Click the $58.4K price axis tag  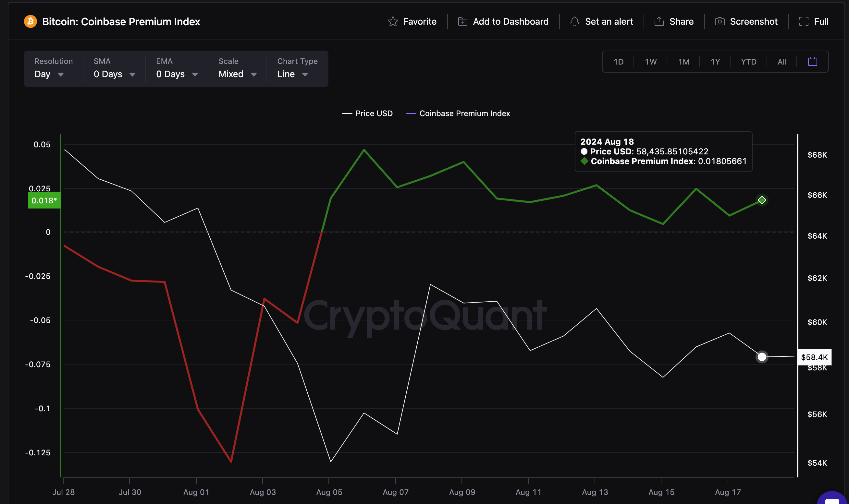click(x=814, y=357)
